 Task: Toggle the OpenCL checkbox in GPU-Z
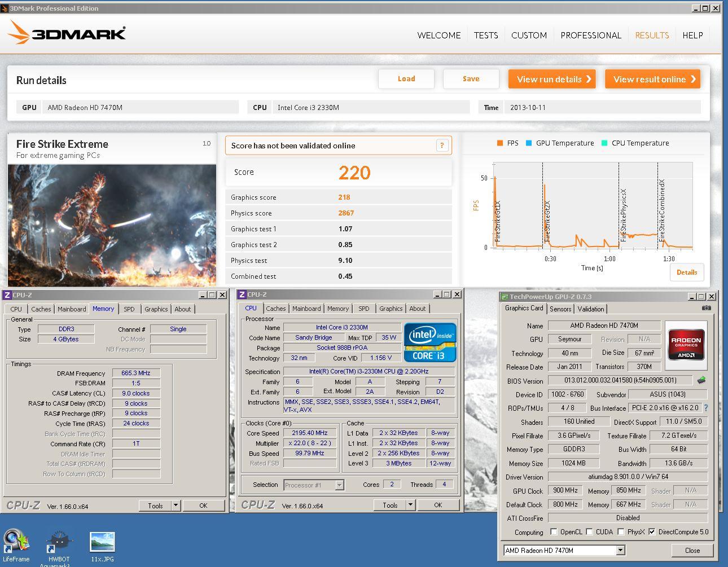click(554, 532)
